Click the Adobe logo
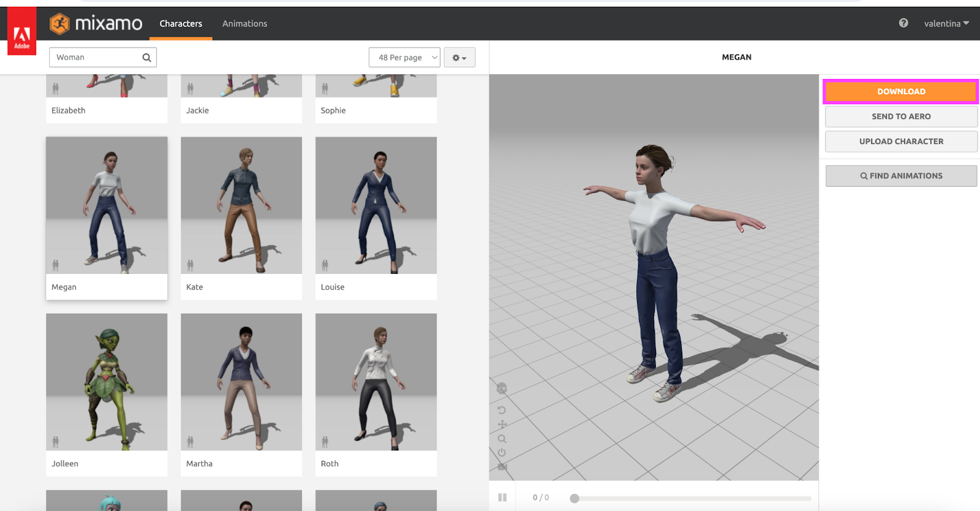The image size is (980, 511). pyautogui.click(x=21, y=32)
